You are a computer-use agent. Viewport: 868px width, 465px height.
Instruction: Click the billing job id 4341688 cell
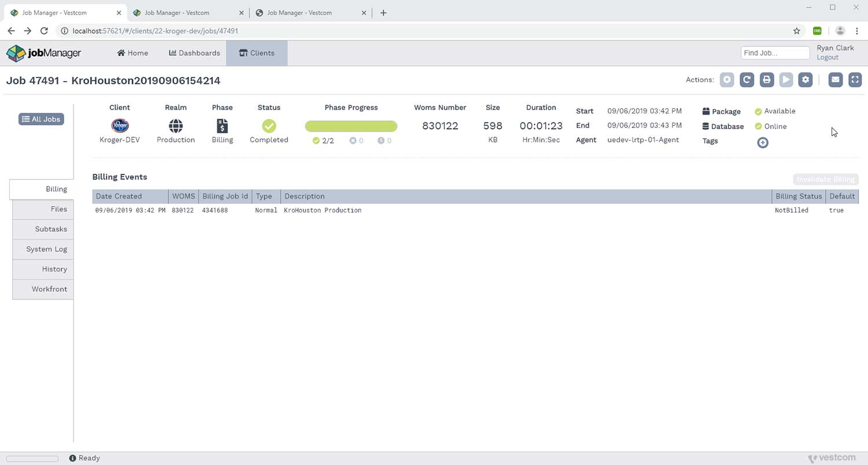coord(215,210)
